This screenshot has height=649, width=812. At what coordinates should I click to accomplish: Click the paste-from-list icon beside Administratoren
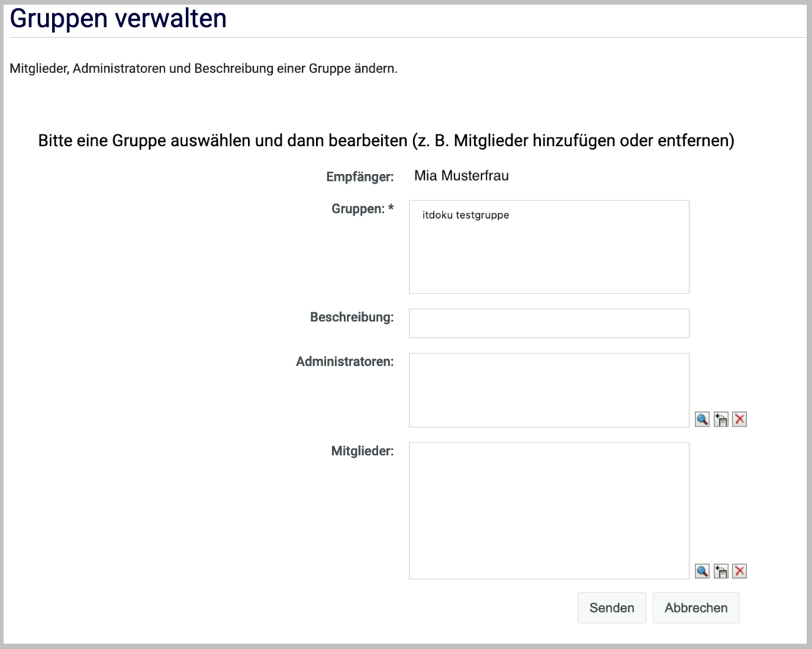pos(721,419)
